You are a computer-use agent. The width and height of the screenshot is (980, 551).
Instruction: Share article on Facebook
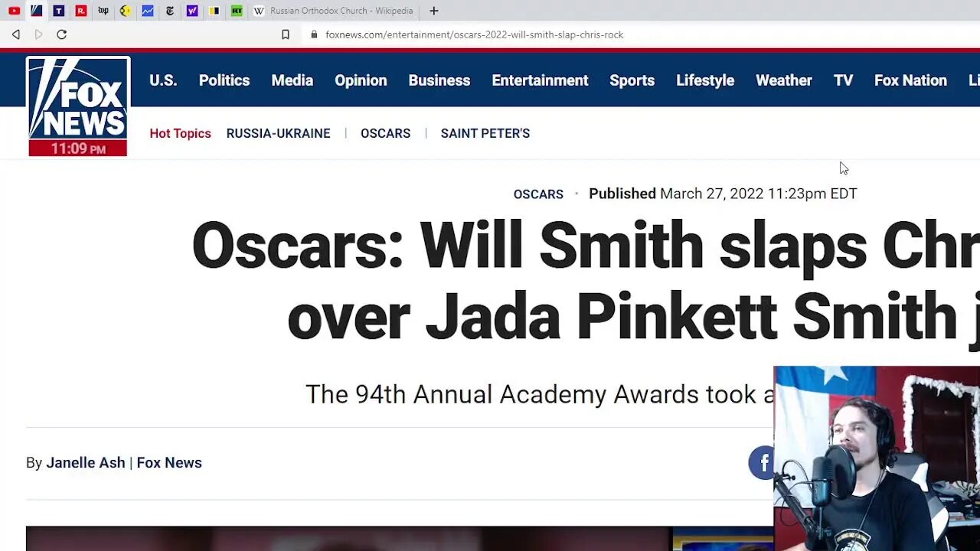pos(762,463)
